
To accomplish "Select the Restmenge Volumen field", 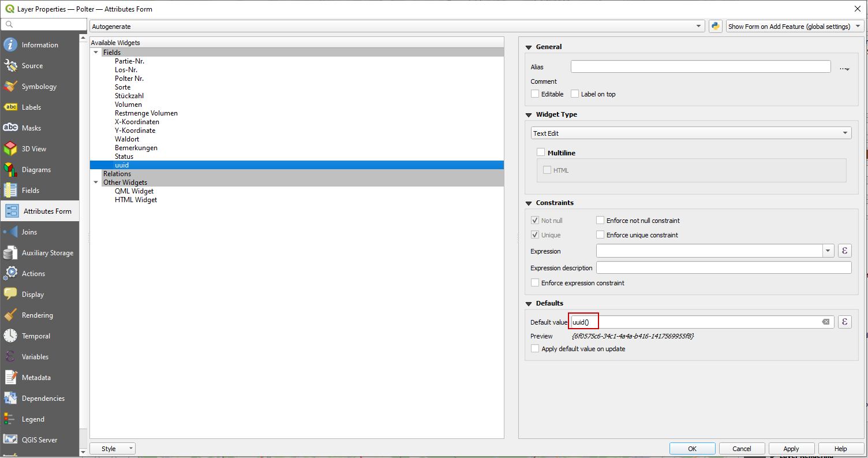I will pyautogui.click(x=146, y=113).
